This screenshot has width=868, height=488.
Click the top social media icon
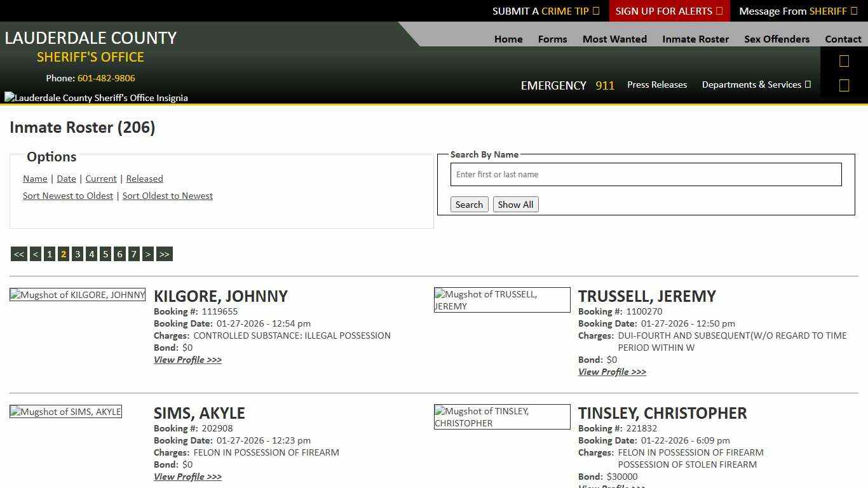tap(844, 60)
